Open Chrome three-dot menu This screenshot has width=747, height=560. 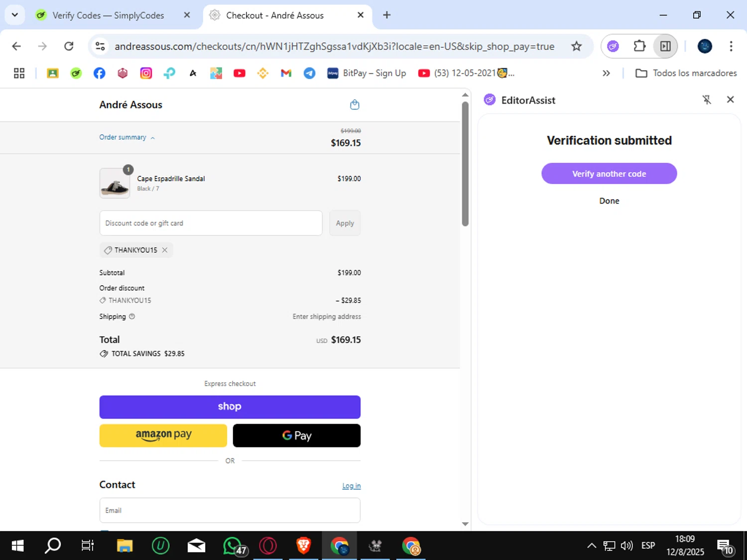(x=731, y=46)
